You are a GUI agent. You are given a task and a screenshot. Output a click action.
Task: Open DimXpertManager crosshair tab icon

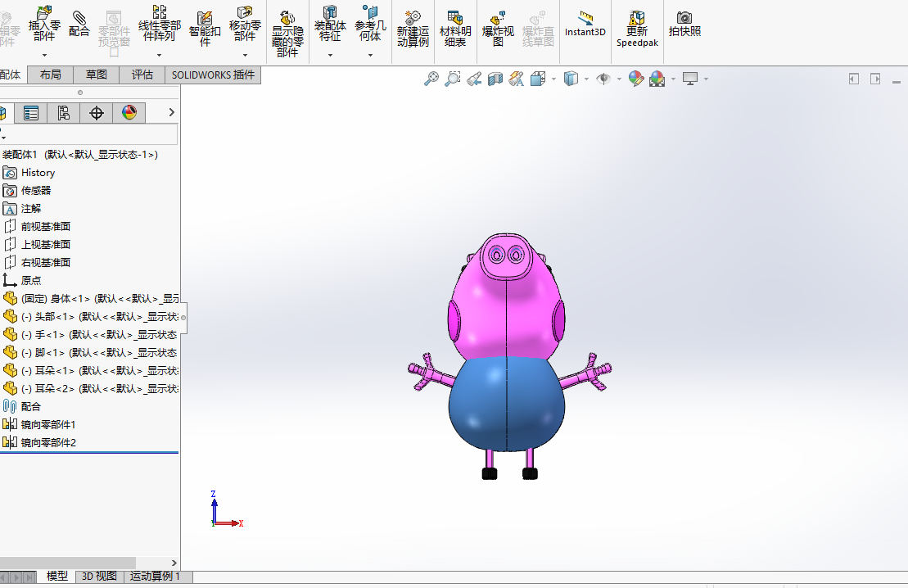click(96, 113)
